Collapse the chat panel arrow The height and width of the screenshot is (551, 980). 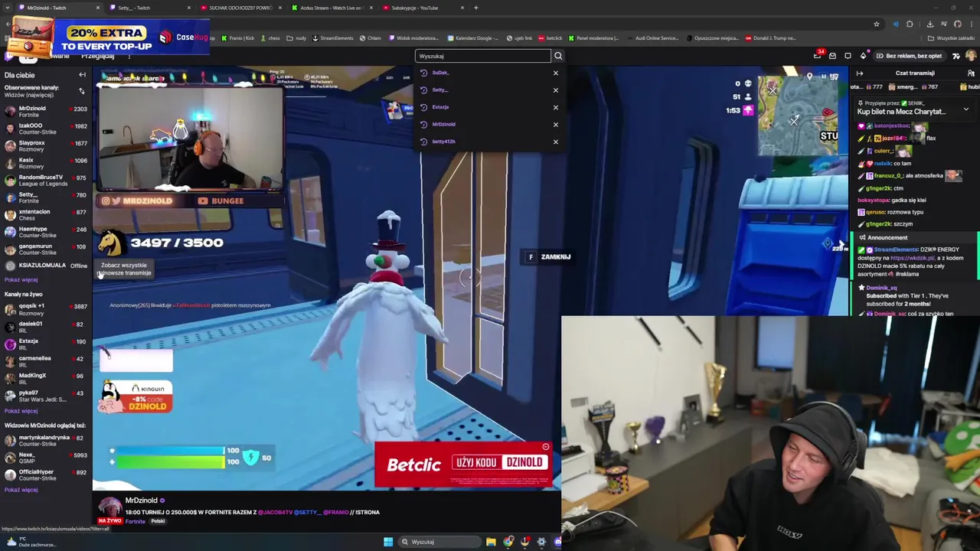pyautogui.click(x=860, y=73)
